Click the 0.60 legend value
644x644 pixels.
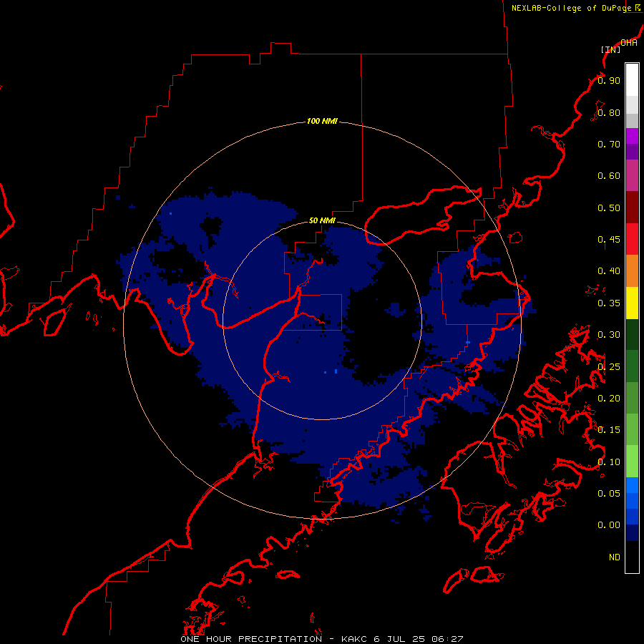(609, 176)
